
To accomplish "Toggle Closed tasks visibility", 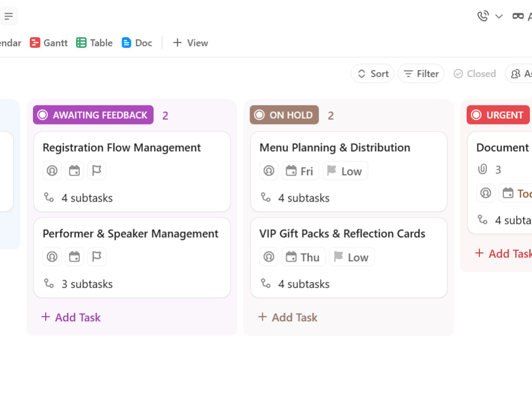I will point(475,73).
